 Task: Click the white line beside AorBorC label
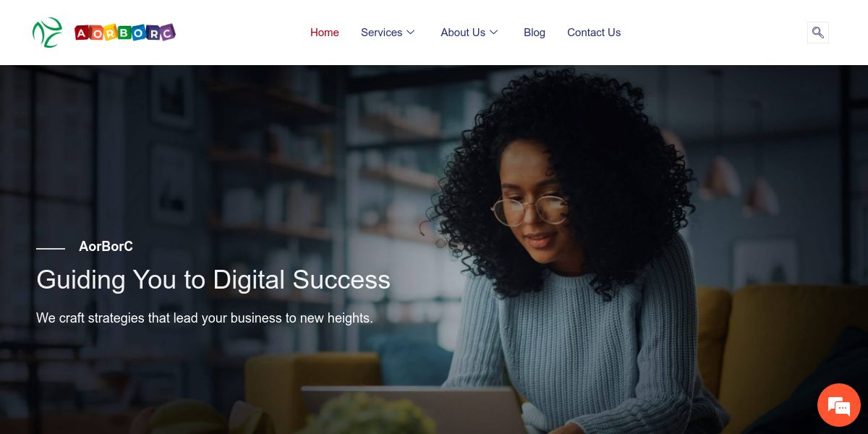click(x=51, y=248)
